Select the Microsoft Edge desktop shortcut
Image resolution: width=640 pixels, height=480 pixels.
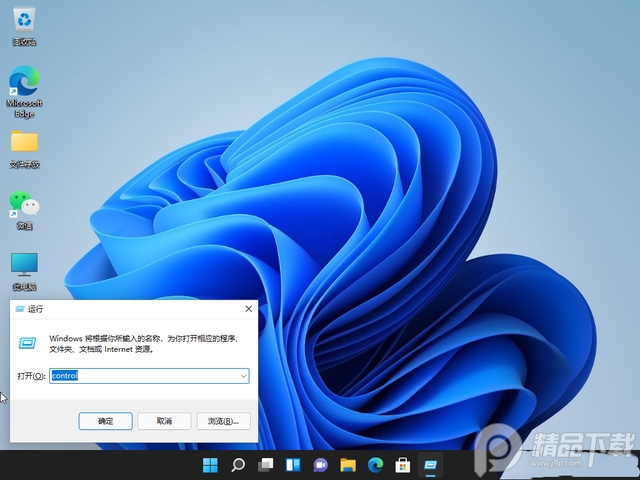tap(24, 91)
